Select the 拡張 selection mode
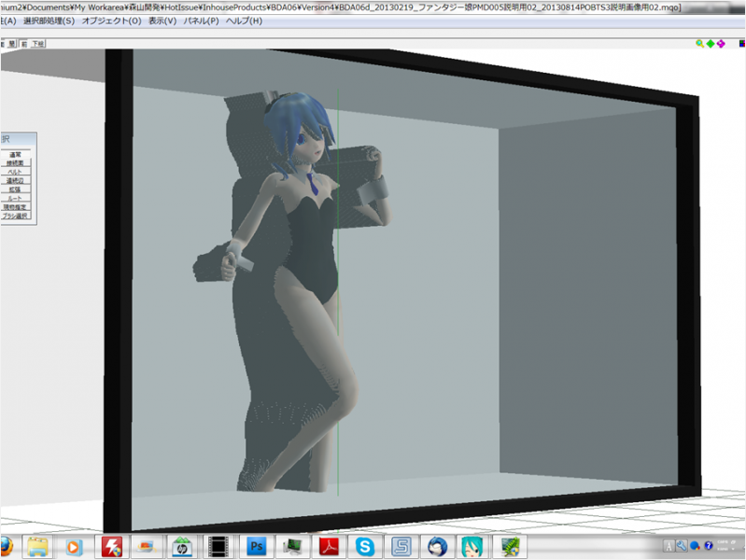 click(x=15, y=189)
